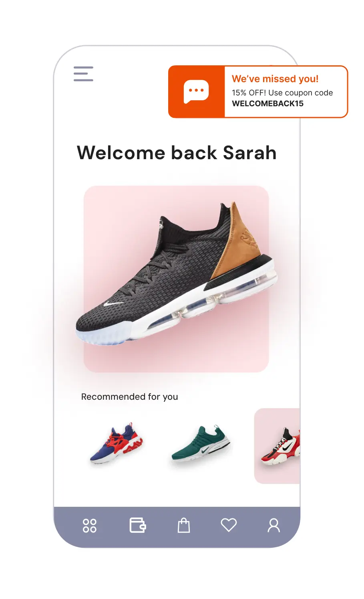364x599 pixels.
Task: Open the user profile icon
Action: [274, 525]
